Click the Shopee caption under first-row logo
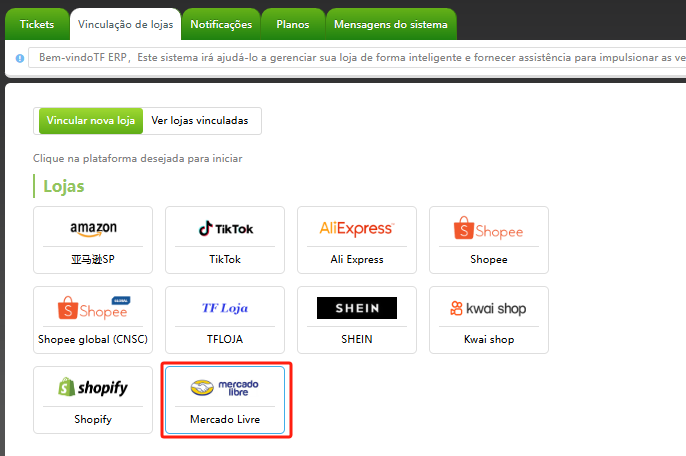The image size is (686, 456). (489, 260)
